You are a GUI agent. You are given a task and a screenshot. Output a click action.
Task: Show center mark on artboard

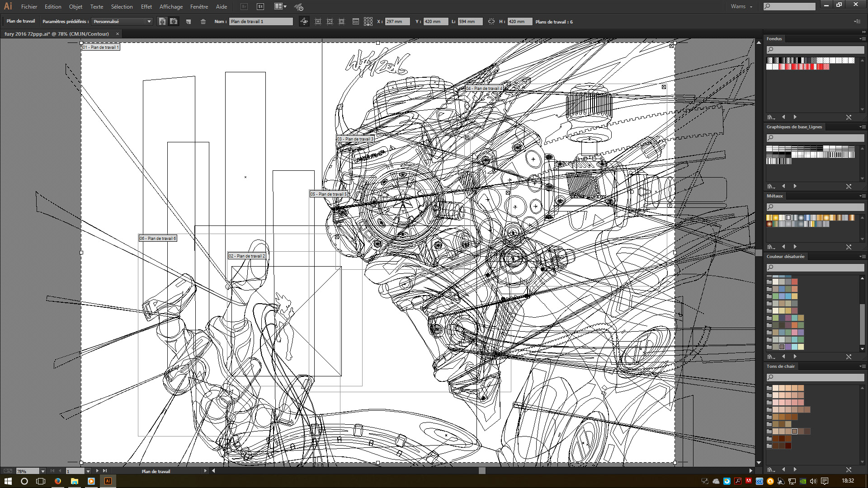318,22
